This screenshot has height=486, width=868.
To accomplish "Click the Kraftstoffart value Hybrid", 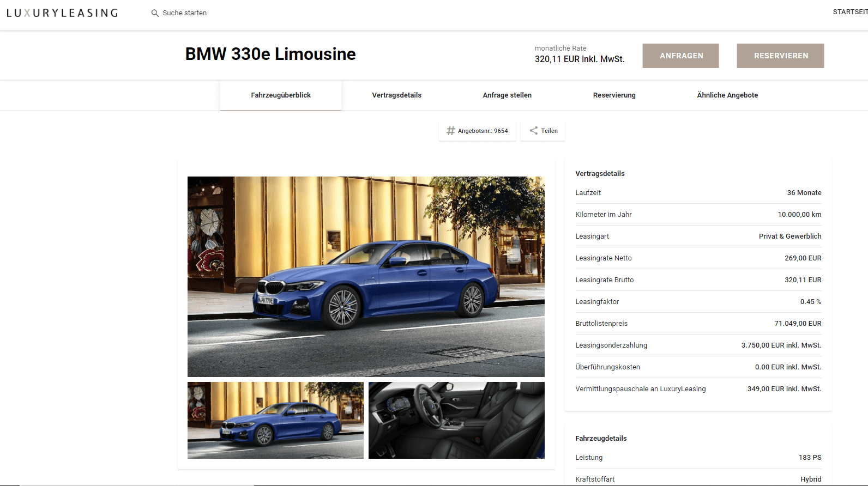I will [811, 479].
